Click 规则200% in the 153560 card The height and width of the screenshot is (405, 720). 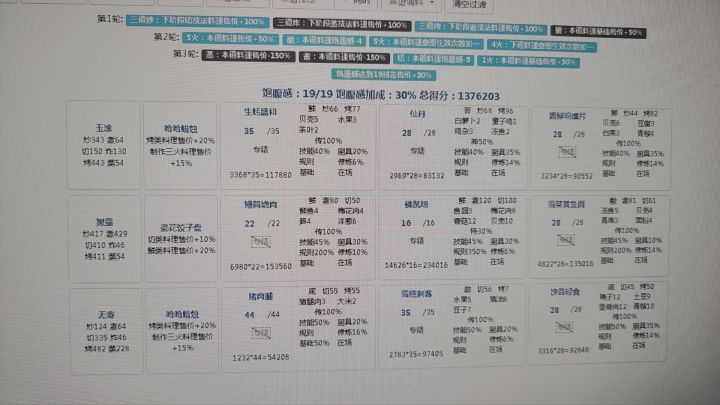coord(315,253)
